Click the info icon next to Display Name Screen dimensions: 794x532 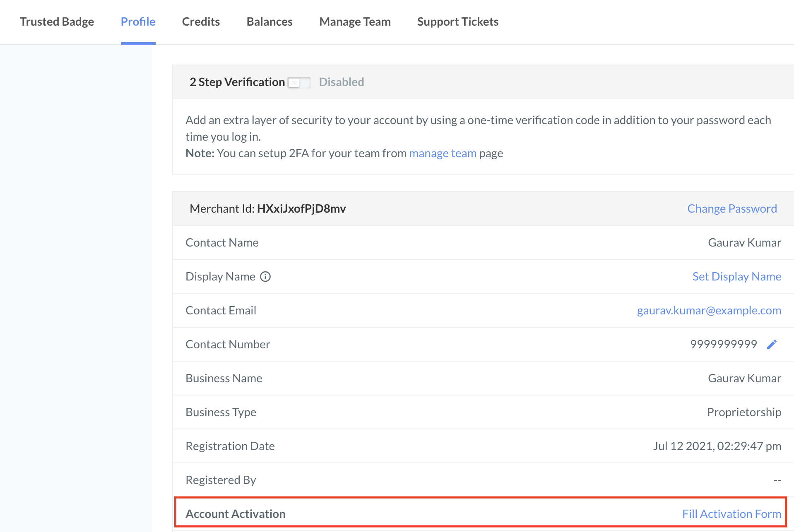click(x=265, y=277)
